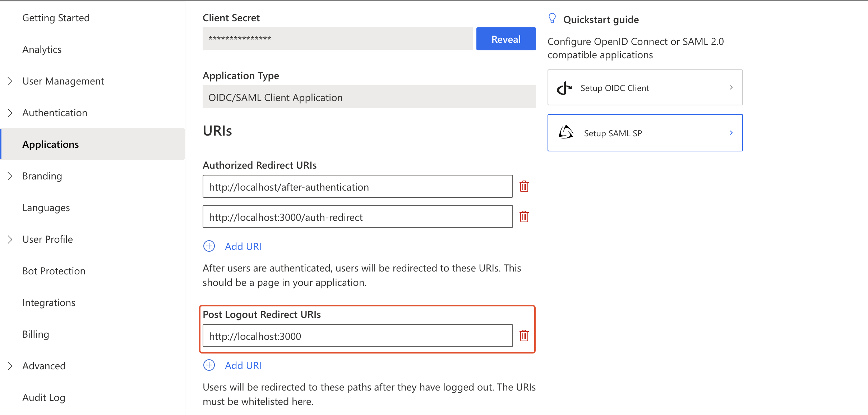868x415 pixels.
Task: Delete the auth-redirect URI with trash icon
Action: [x=524, y=217]
